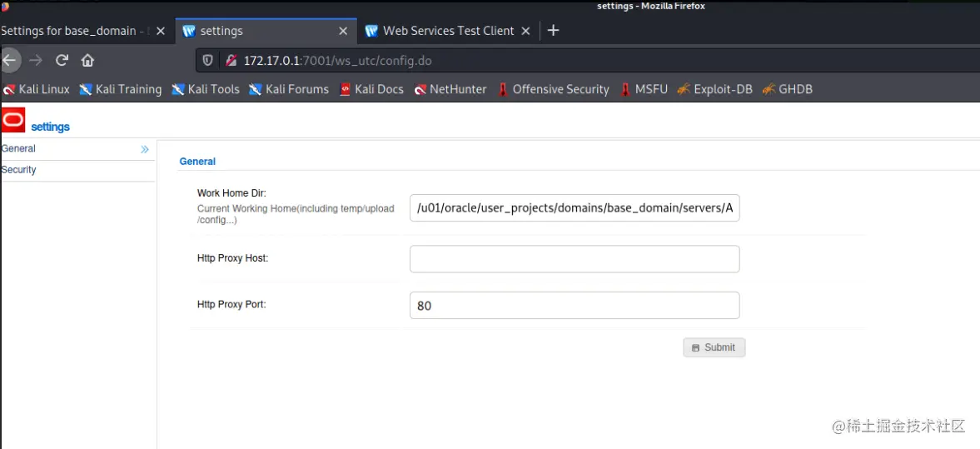The height and width of the screenshot is (449, 980).
Task: Open the Kali Docs bookmark
Action: [371, 89]
